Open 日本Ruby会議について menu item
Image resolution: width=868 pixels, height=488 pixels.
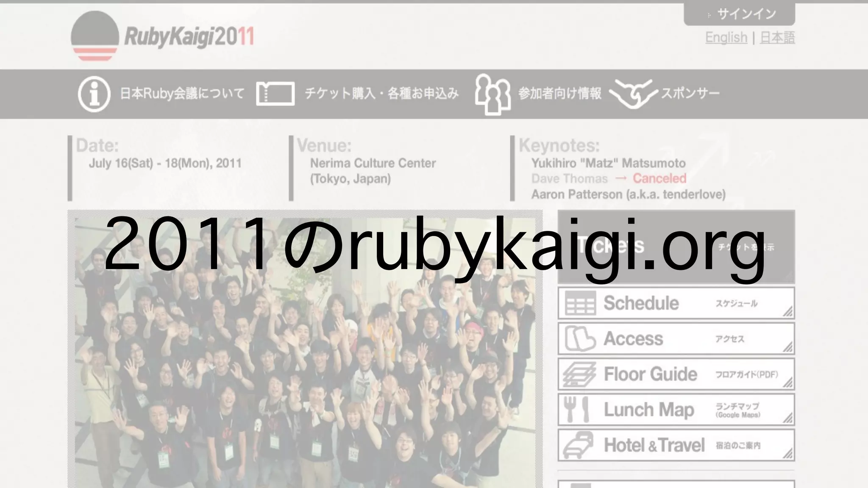(x=182, y=94)
